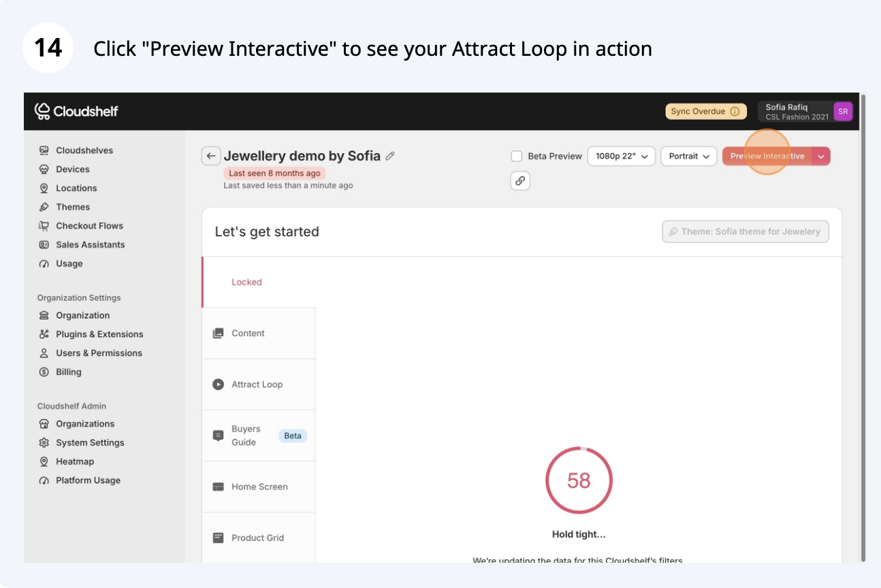
Task: Expand the Preview Interactive arrow menu
Action: pos(821,156)
